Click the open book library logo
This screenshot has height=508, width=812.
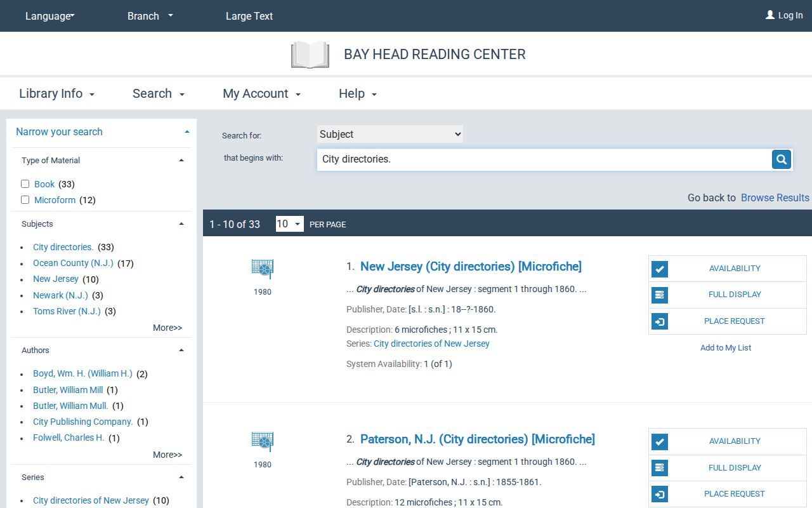point(310,55)
